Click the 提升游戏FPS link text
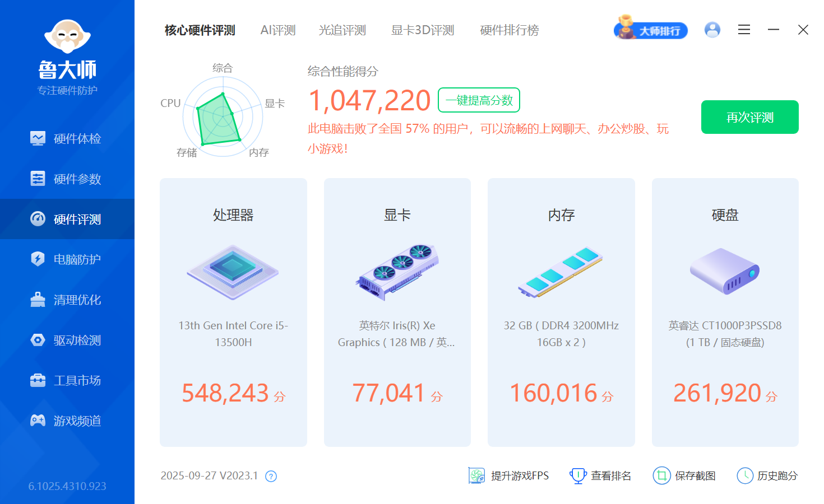 point(520,475)
